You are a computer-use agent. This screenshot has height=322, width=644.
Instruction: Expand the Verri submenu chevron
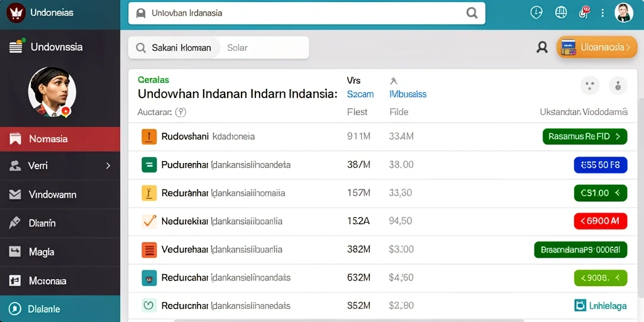click(108, 165)
